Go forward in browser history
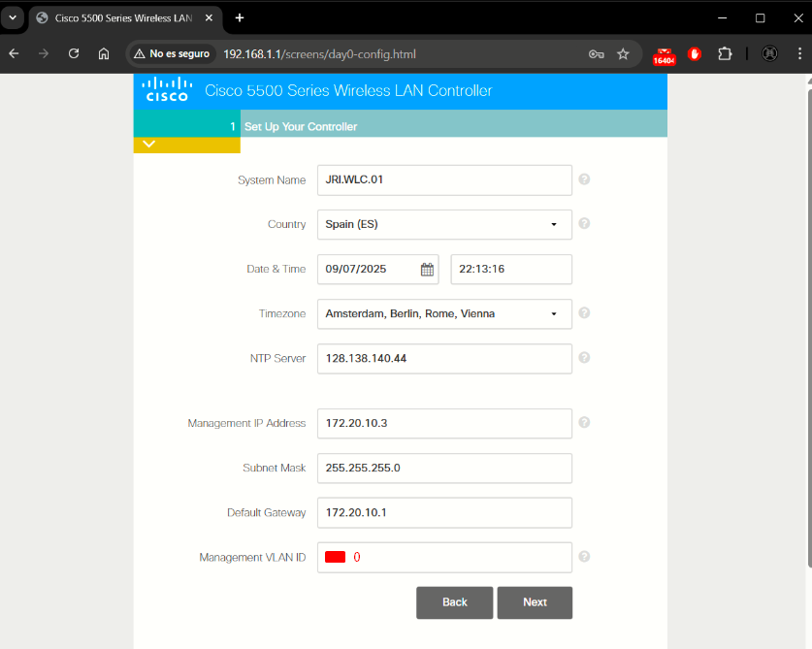This screenshot has width=812, height=649. [x=44, y=54]
